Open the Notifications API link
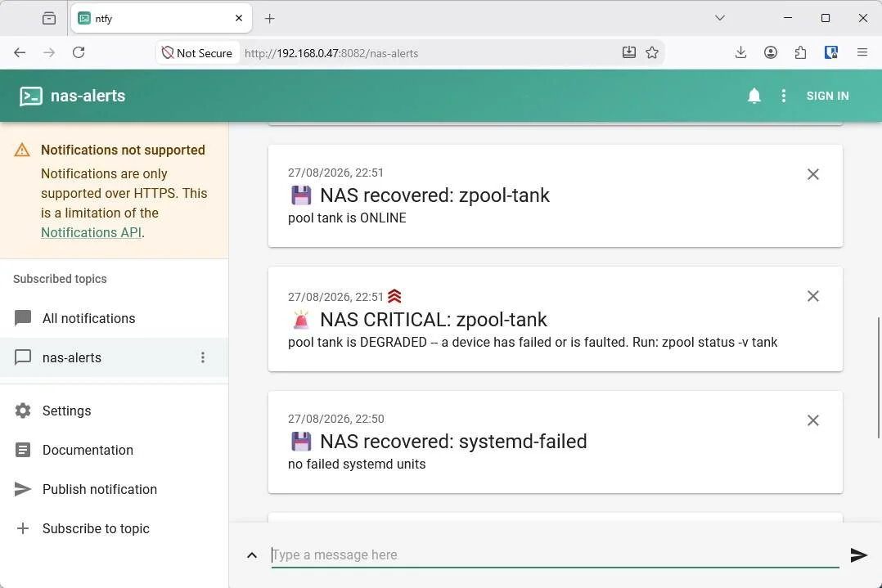The width and height of the screenshot is (882, 588). point(91,233)
